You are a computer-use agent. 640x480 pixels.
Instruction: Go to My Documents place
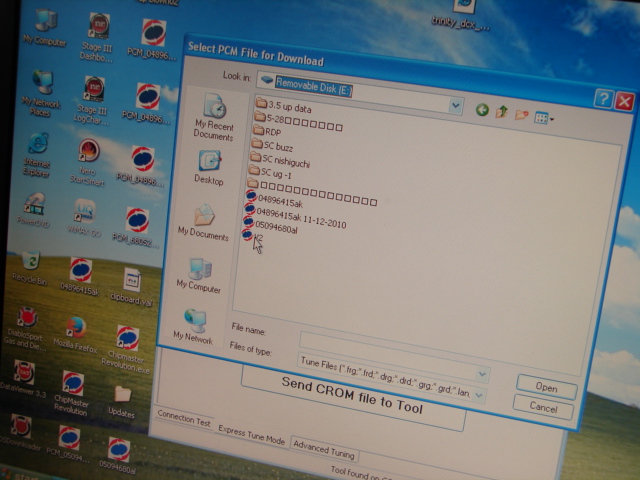(204, 222)
